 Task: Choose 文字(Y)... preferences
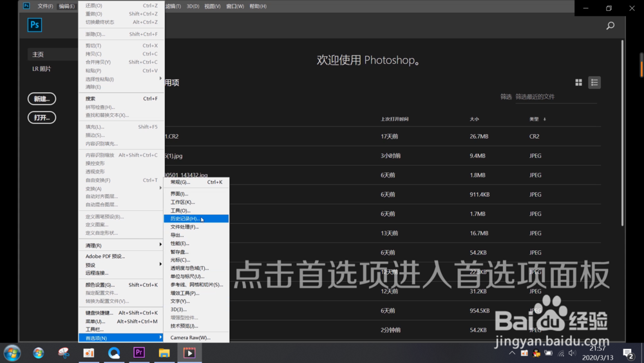coord(196,301)
